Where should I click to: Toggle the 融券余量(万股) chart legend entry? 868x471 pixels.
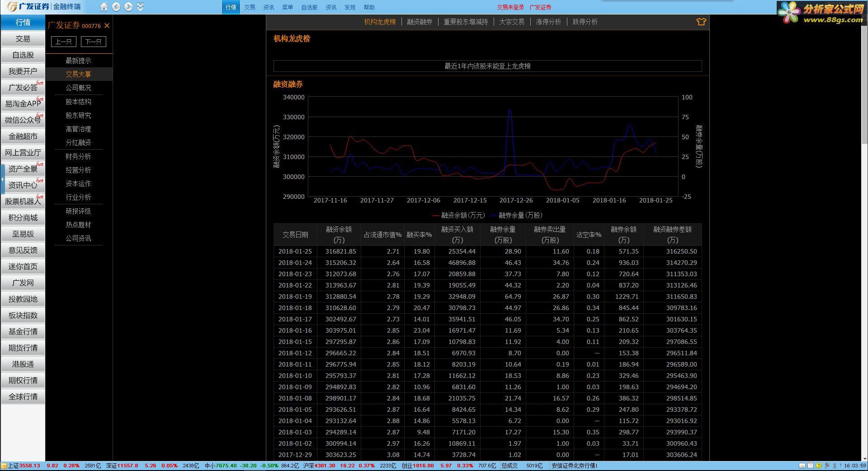click(516, 215)
